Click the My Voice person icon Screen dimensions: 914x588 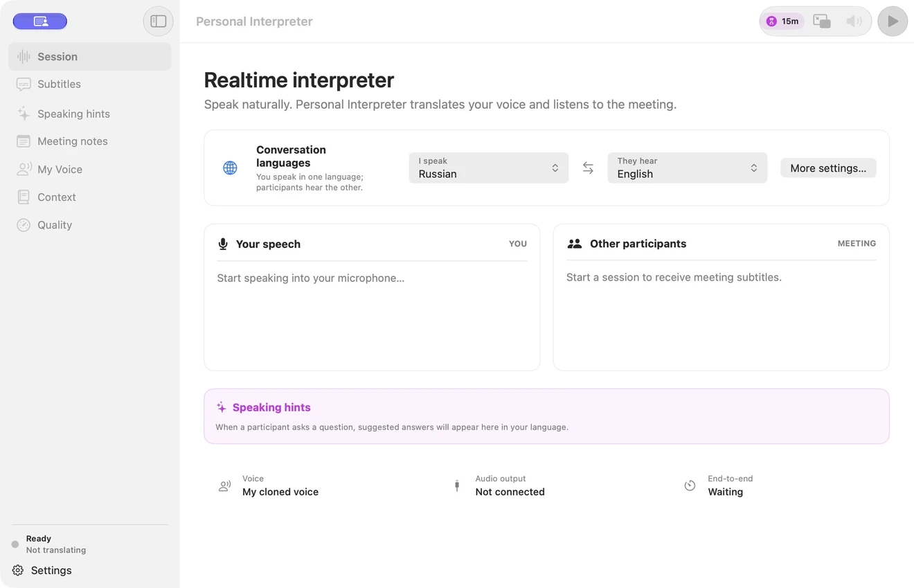pos(24,169)
